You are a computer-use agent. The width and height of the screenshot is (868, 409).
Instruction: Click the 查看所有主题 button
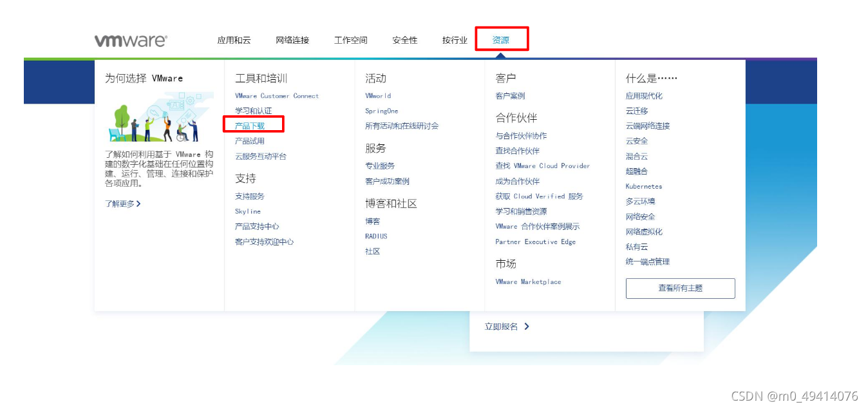681,289
